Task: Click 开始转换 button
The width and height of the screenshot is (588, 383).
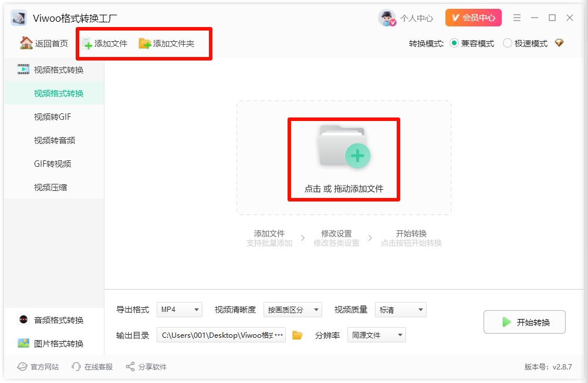Action: point(524,322)
